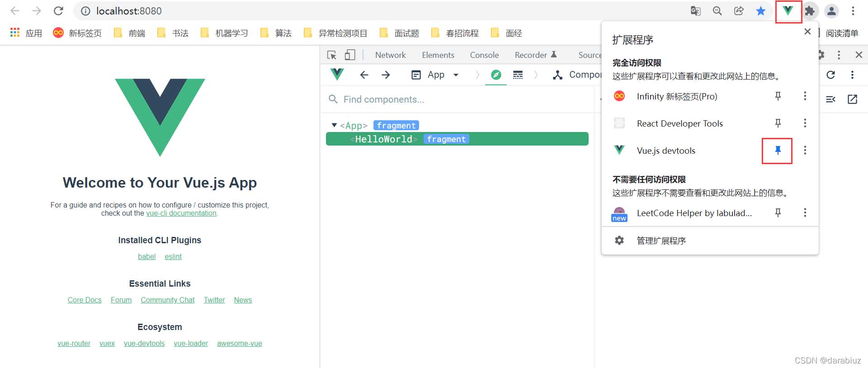868x368 pixels.
Task: Select the Inspector compass icon in Vue devtools
Action: coord(496,75)
